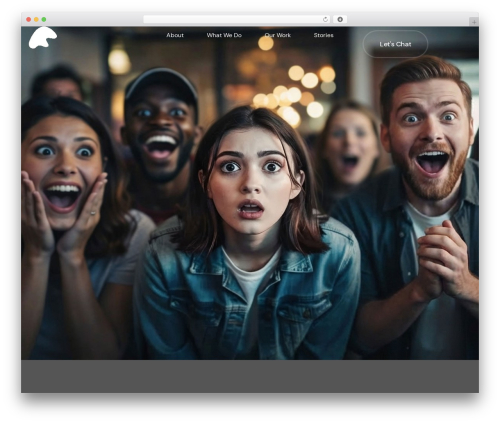Screen dimensions: 500x423
Task: Click the Let's Chat button
Action: (395, 44)
